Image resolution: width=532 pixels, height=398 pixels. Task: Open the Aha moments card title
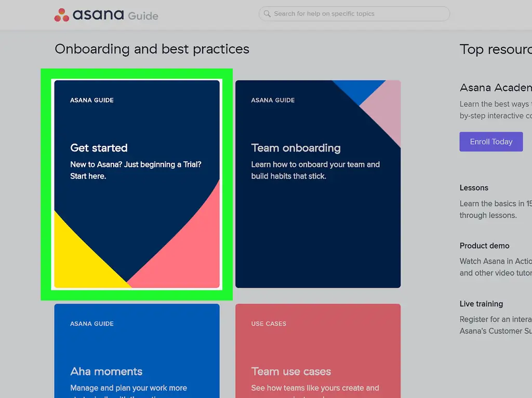click(x=106, y=372)
